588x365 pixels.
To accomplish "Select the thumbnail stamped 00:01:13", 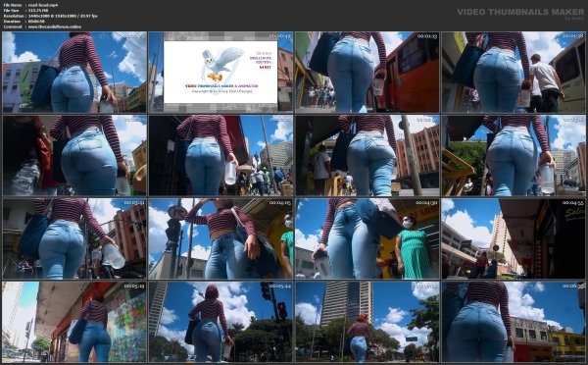I will click(x=367, y=72).
